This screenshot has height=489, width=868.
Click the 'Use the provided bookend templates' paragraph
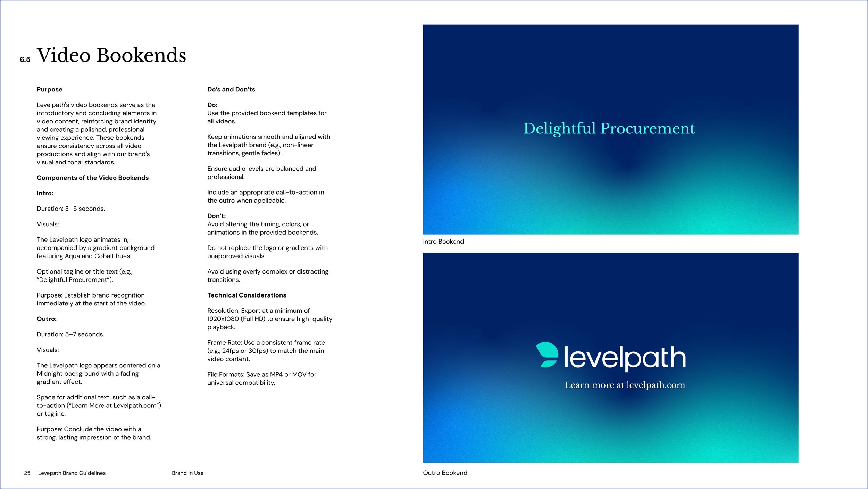(267, 117)
